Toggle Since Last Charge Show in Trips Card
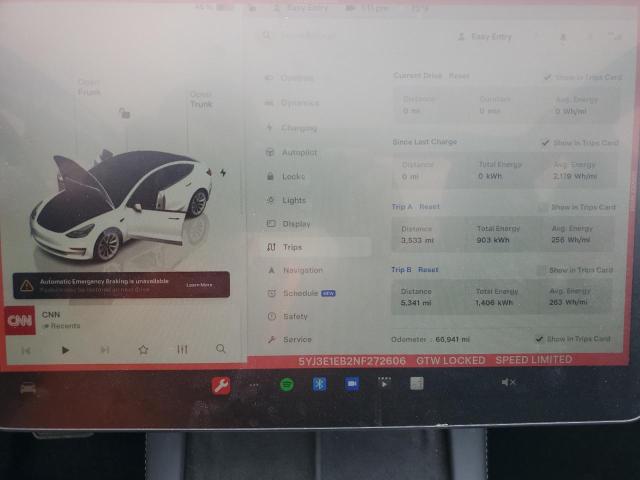 coord(545,143)
